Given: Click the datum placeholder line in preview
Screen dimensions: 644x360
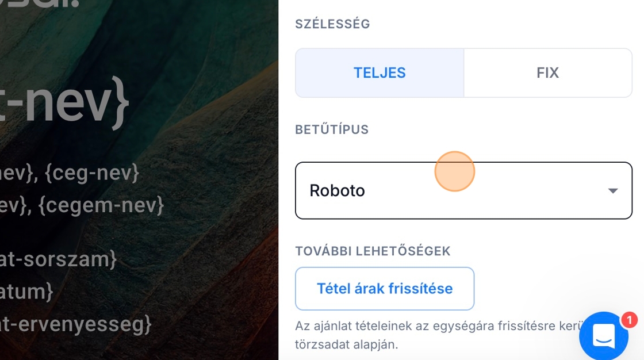Looking at the screenshot, I should coord(26,292).
